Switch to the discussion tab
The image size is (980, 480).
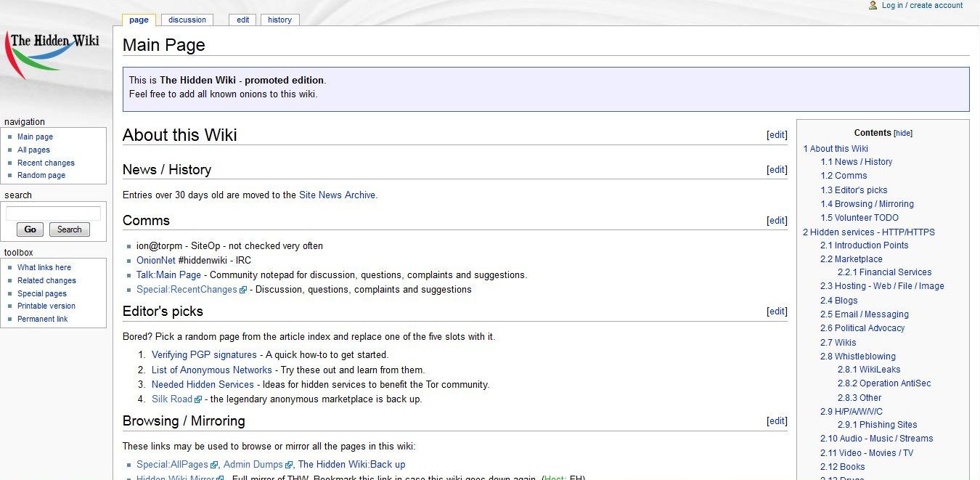click(x=187, y=20)
